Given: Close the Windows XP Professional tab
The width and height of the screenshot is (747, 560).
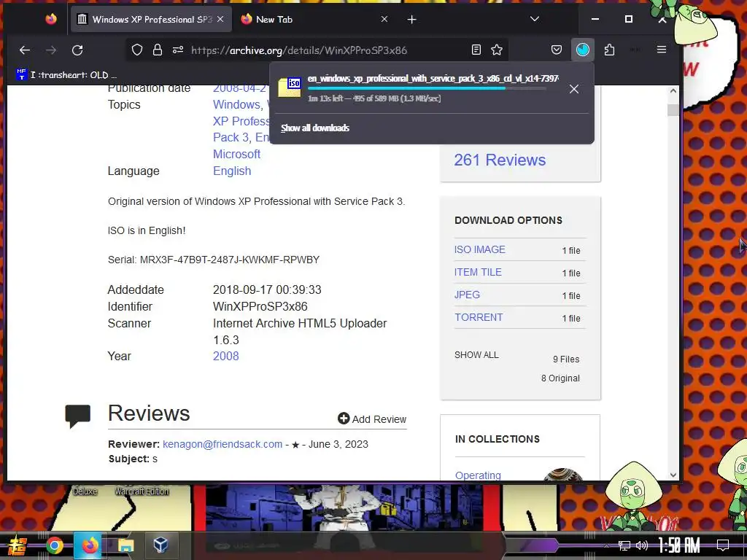Looking at the screenshot, I should pos(220,19).
